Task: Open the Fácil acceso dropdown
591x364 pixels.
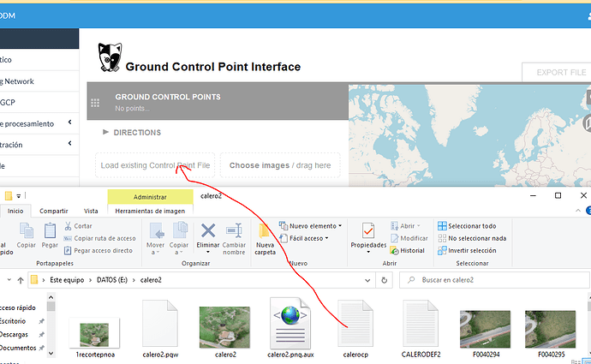Action: pos(310,239)
